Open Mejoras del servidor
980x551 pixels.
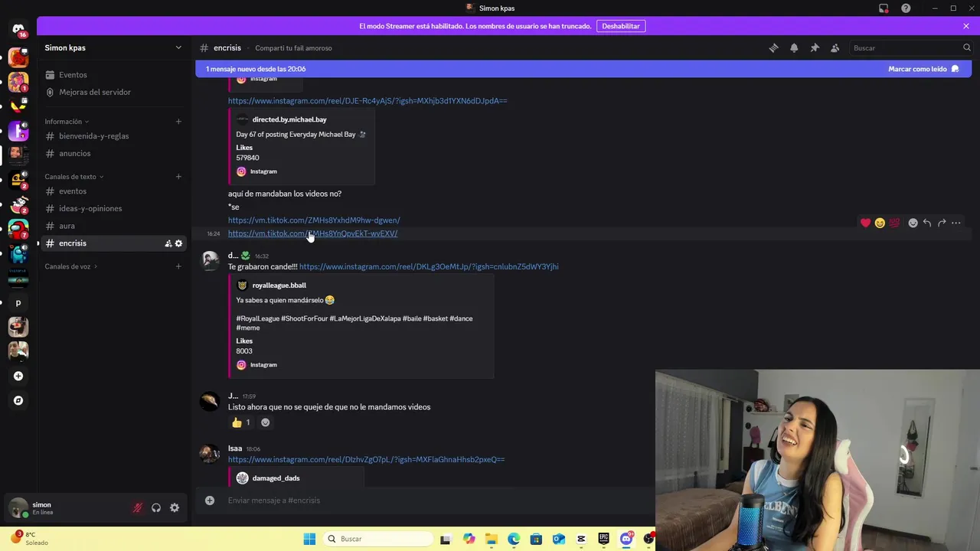113,92
